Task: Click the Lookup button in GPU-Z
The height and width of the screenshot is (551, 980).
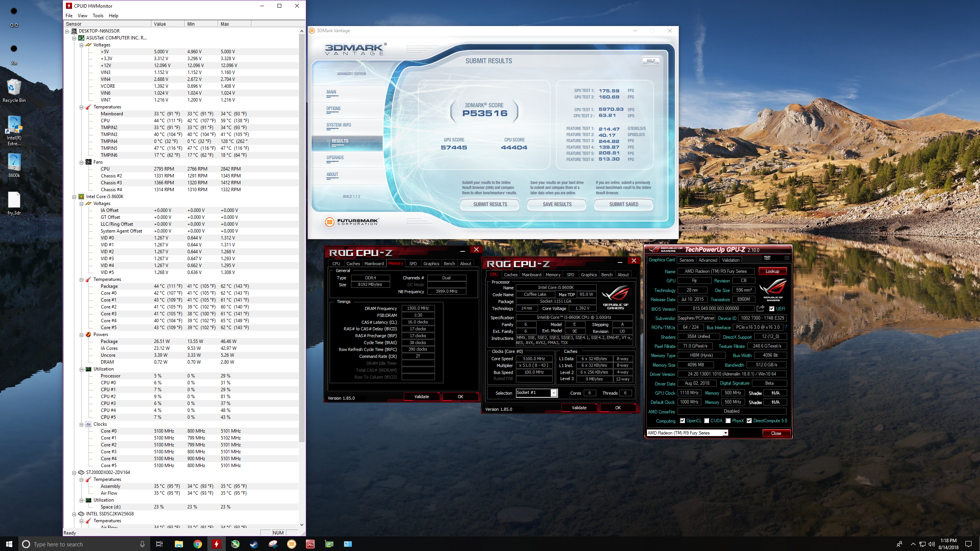Action: pyautogui.click(x=772, y=271)
